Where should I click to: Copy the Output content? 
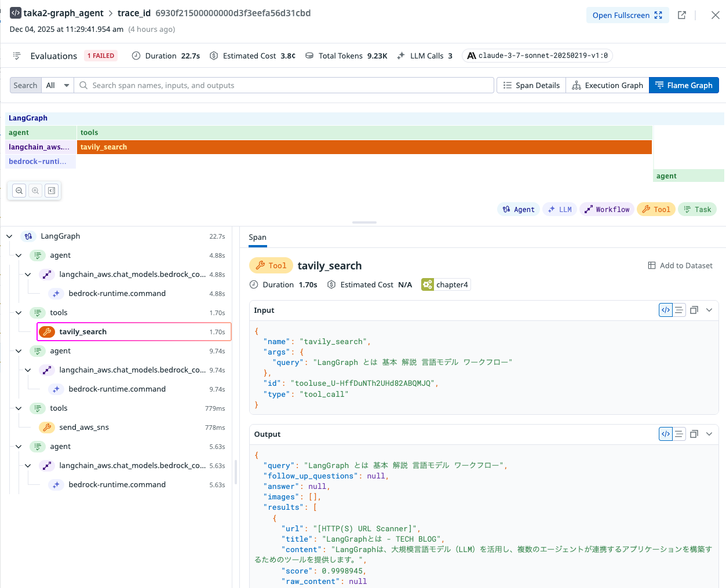click(x=694, y=434)
